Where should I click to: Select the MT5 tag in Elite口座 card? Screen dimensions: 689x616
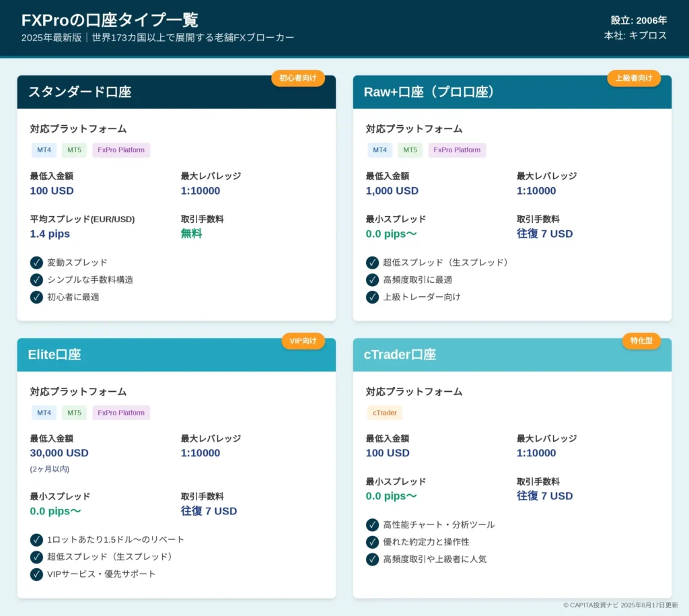point(74,413)
